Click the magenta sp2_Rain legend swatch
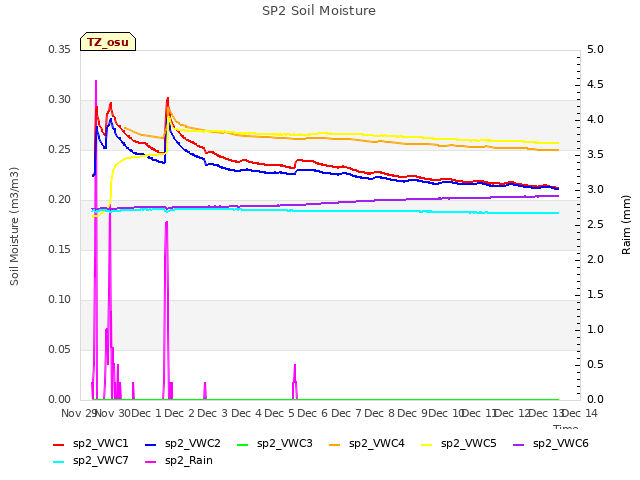The height and width of the screenshot is (480, 640). click(x=151, y=462)
